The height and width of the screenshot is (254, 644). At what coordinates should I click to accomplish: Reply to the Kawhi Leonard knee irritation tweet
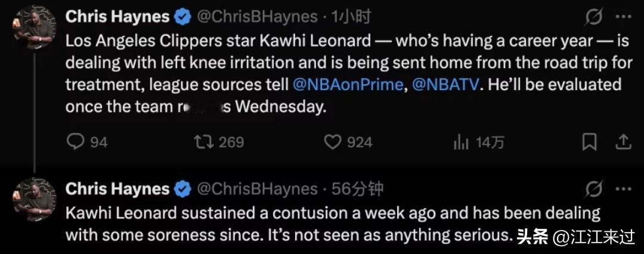pos(76,142)
